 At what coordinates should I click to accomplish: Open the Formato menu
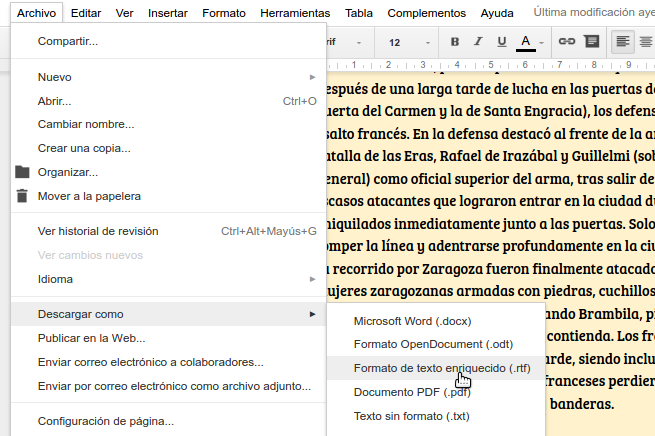pyautogui.click(x=223, y=13)
